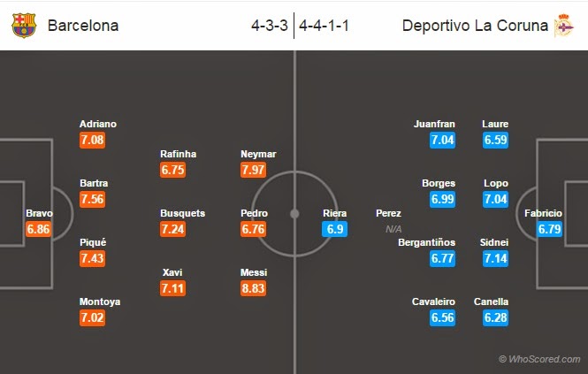The image size is (588, 374).
Task: Click Riera's 6.9 rating badge
Action: 335,229
